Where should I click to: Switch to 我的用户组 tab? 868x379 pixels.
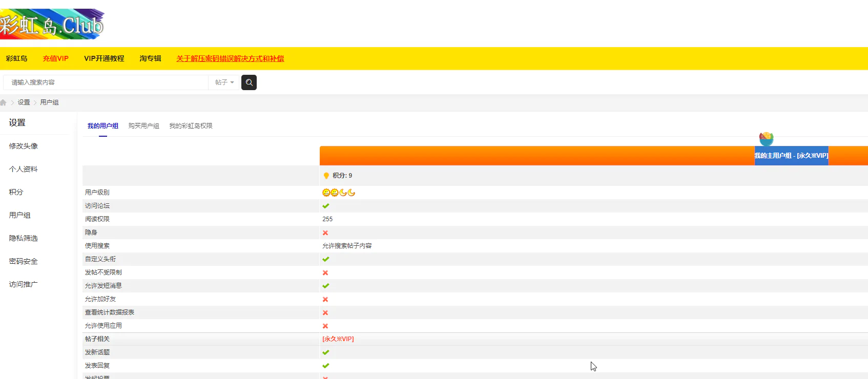103,126
